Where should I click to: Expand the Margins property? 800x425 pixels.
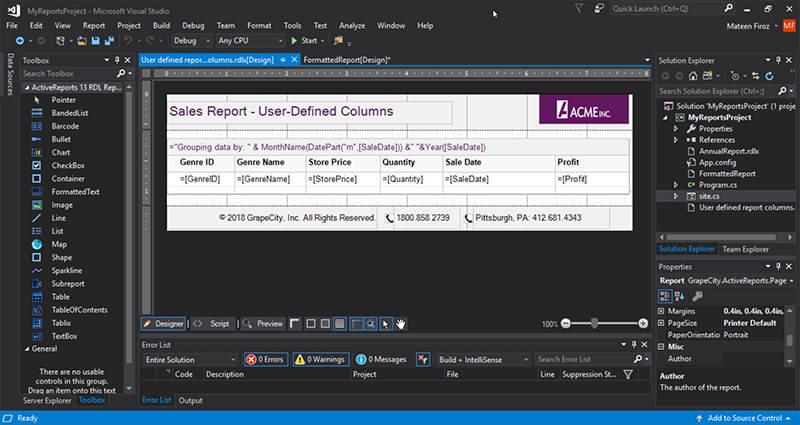(x=661, y=311)
